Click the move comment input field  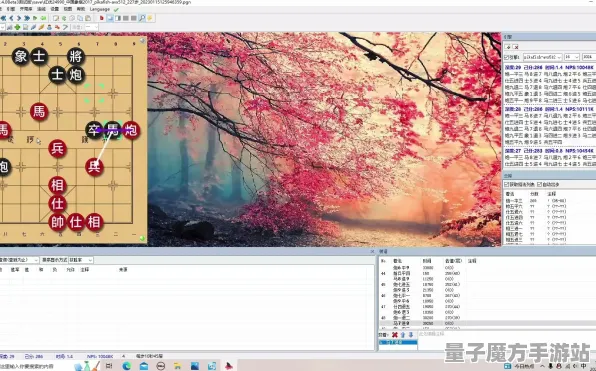[506, 339]
